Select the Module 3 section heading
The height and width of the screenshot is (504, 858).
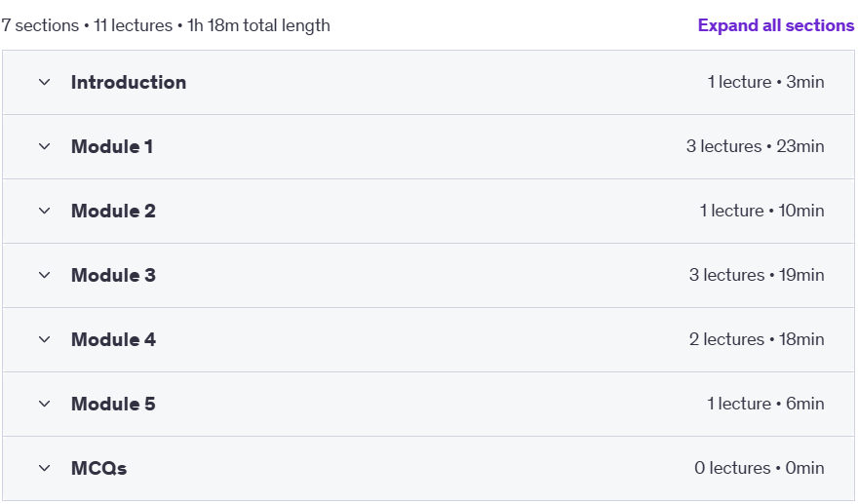pyautogui.click(x=113, y=275)
